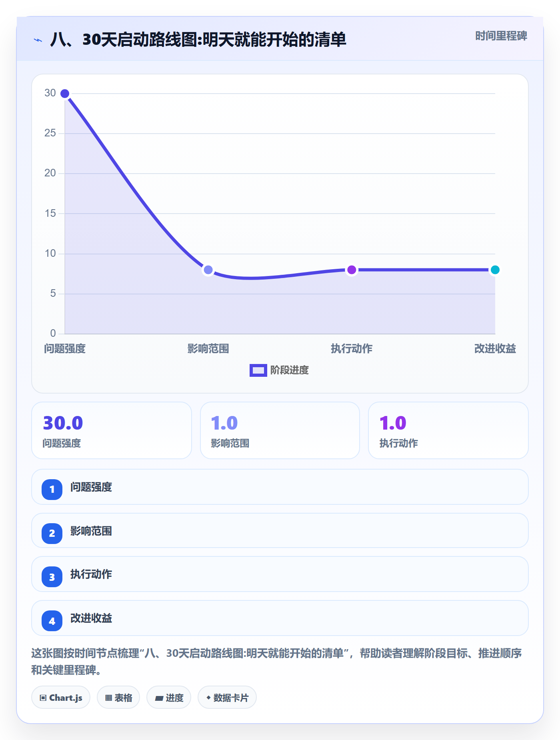Click the 阶段进度 legend label
Screen dimensions: 560x740
(290, 370)
